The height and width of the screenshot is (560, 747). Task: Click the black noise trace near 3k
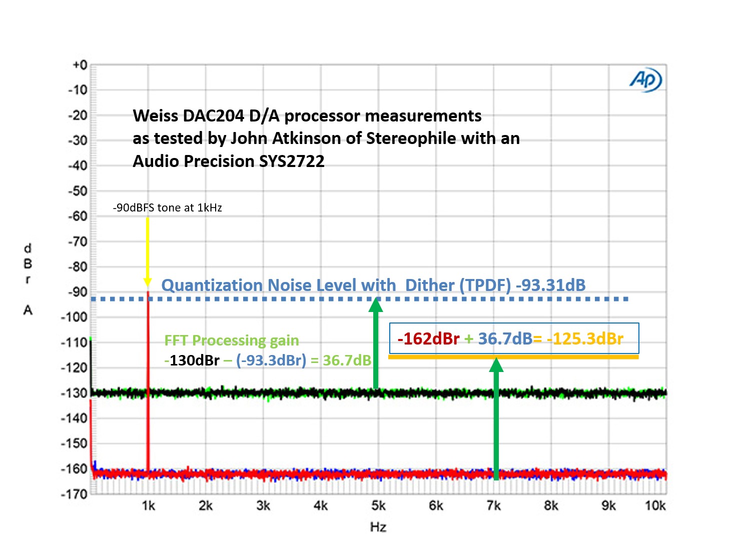pos(264,393)
